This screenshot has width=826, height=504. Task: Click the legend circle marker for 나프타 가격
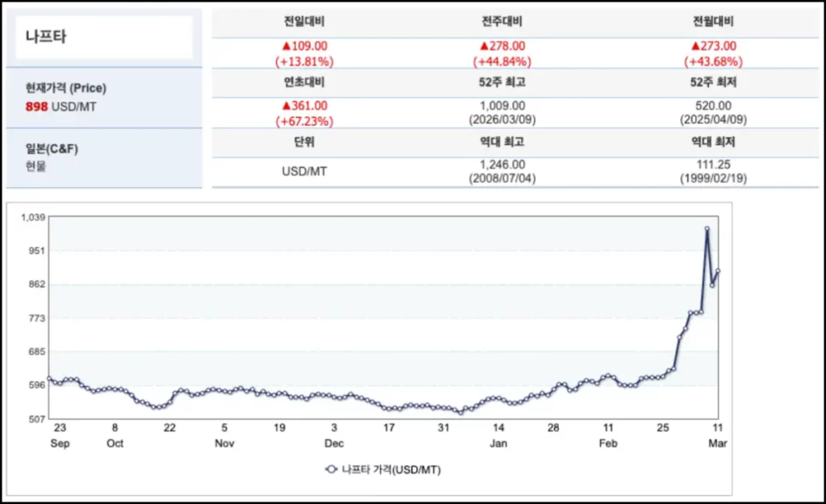[x=331, y=469]
